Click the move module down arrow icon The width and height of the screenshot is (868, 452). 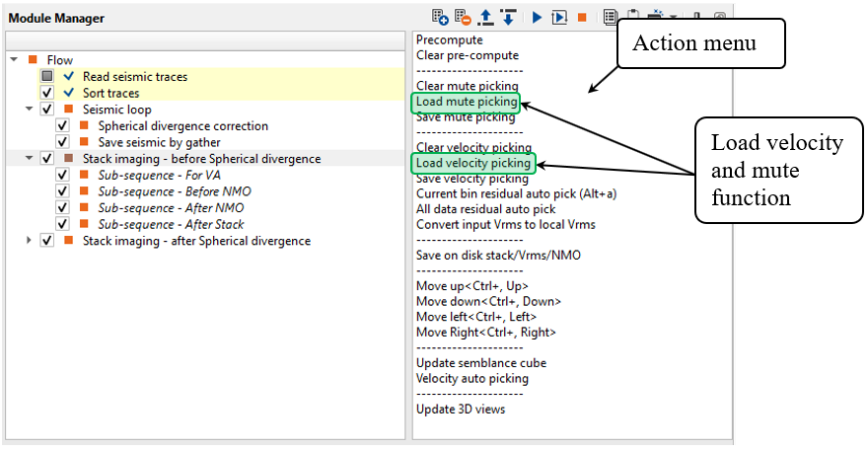point(507,17)
